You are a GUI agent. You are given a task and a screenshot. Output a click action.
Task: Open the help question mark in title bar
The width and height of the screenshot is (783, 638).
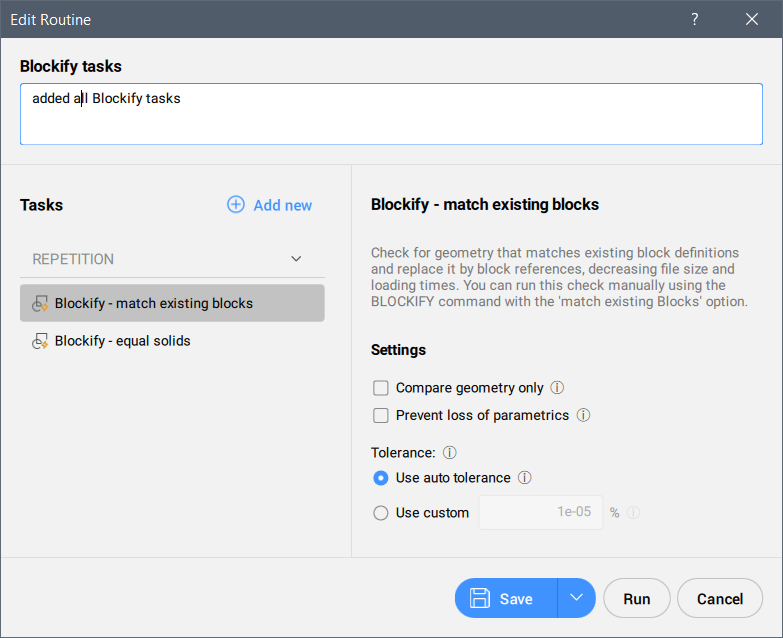point(695,19)
